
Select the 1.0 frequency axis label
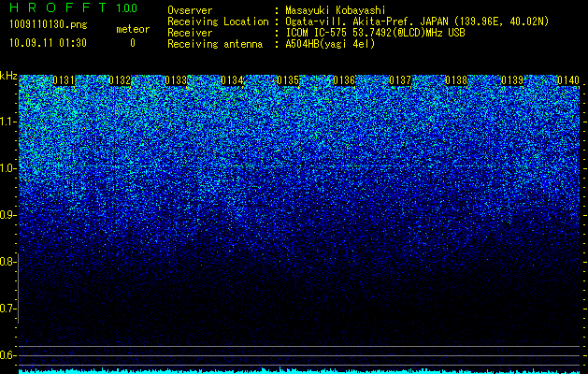7,168
